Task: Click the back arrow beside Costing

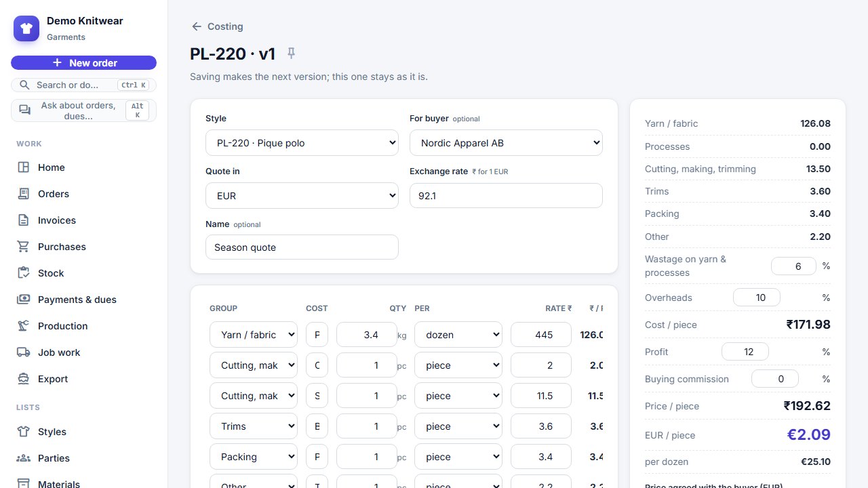Action: pos(197,26)
